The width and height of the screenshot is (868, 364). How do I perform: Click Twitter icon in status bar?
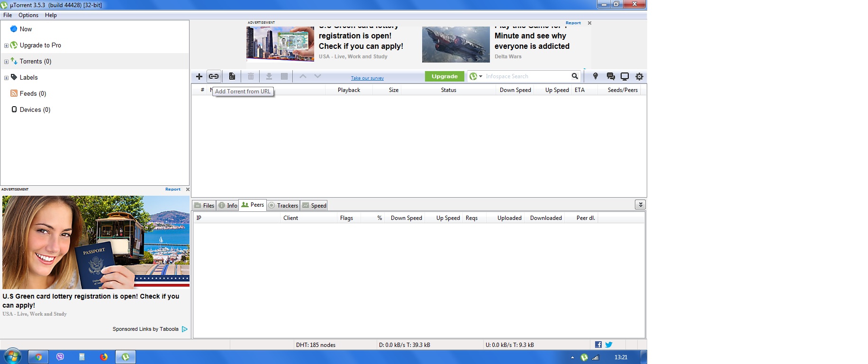pos(609,345)
